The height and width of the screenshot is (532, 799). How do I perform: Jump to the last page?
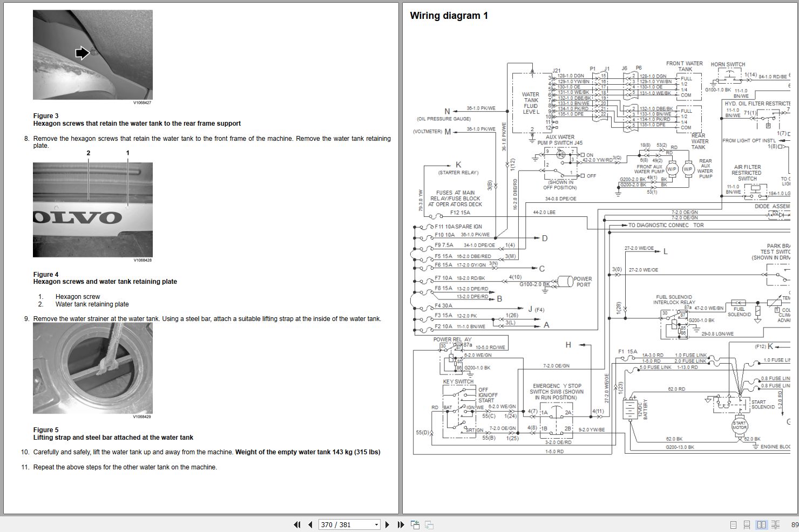(x=400, y=524)
